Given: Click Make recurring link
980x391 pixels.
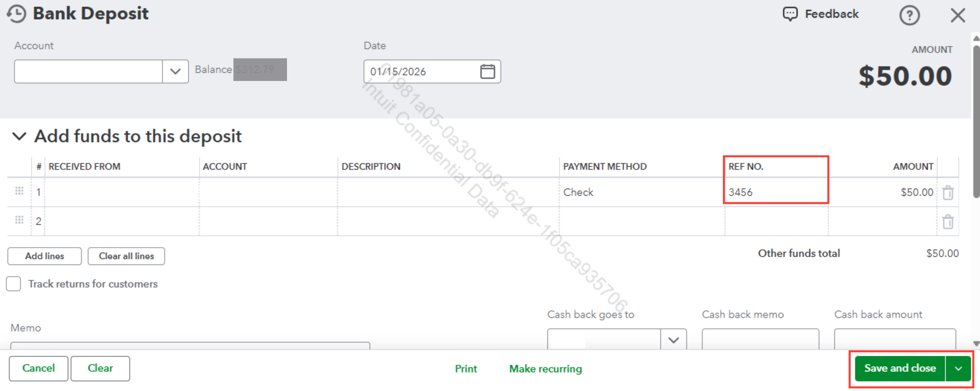Looking at the screenshot, I should [x=545, y=369].
